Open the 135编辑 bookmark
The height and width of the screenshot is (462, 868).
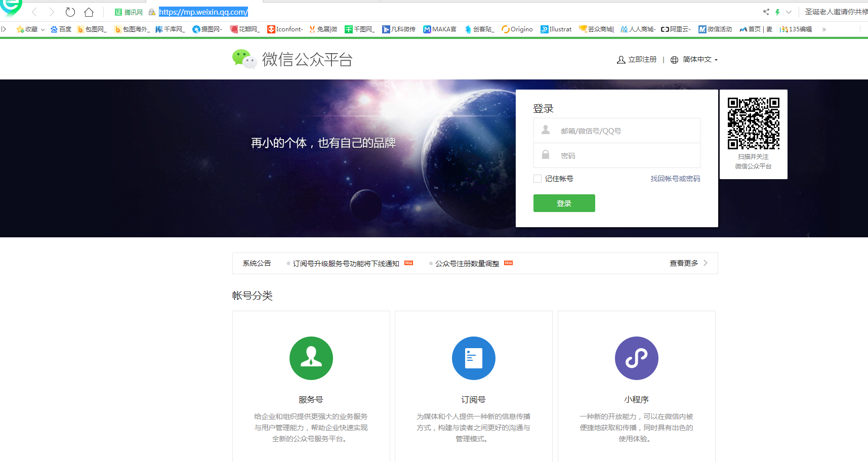point(796,29)
